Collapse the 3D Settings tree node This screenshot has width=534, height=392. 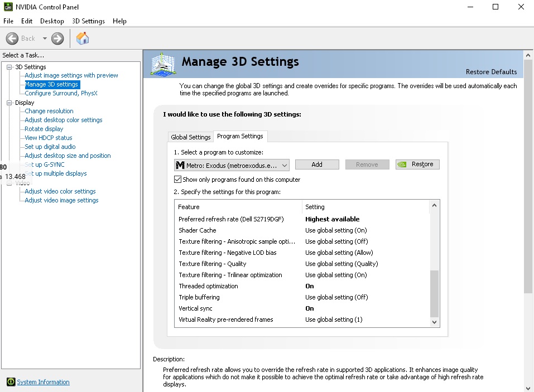[x=9, y=67]
